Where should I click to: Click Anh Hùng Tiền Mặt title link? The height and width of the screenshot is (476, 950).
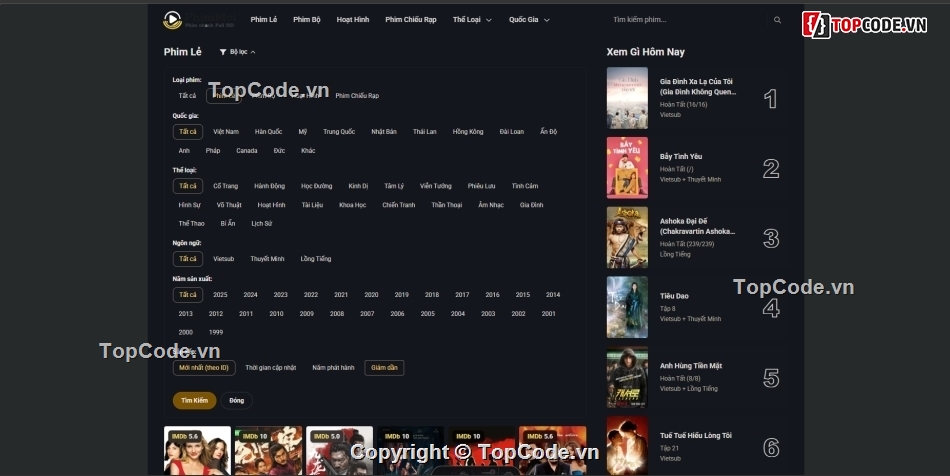point(691,366)
